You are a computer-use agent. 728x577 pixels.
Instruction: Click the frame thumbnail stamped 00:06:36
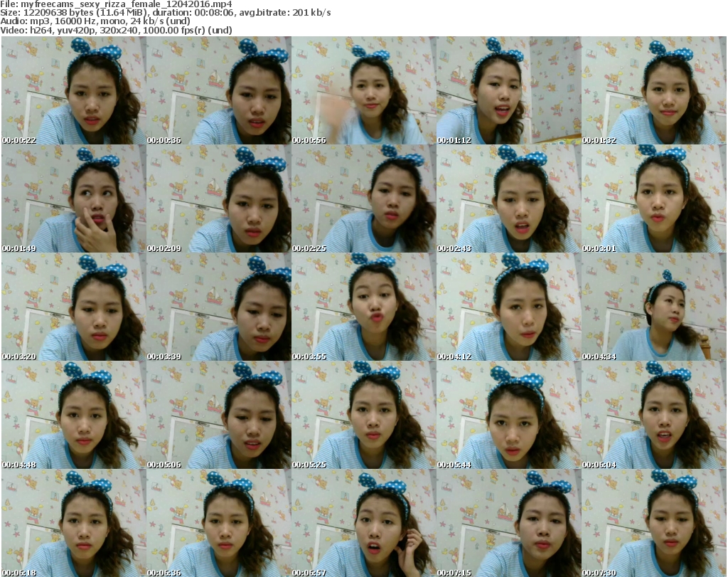219,523
